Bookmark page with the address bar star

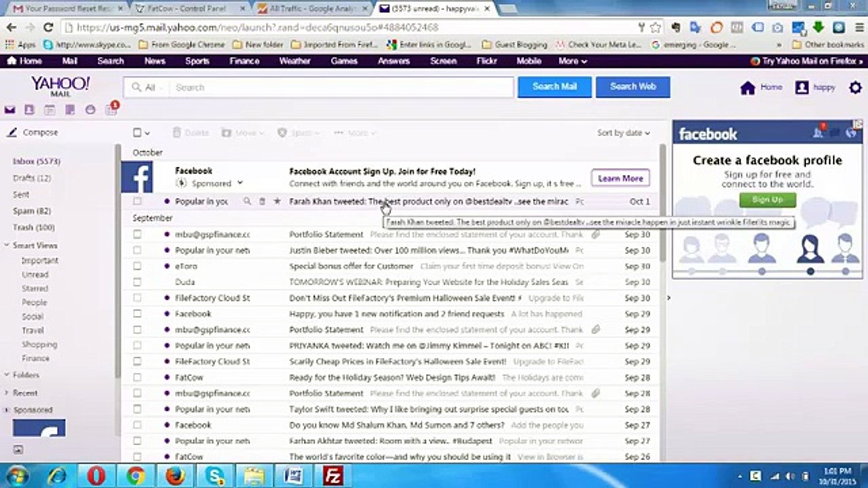655,28
